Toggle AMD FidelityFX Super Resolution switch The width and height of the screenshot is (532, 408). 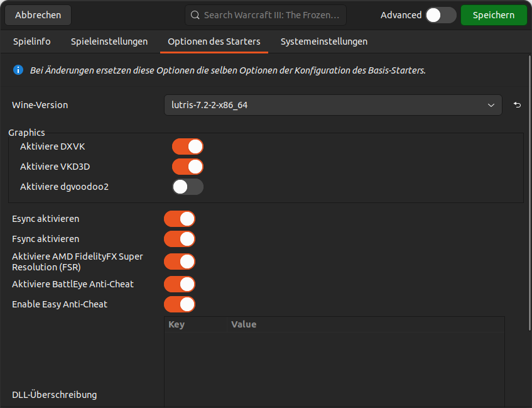click(179, 262)
